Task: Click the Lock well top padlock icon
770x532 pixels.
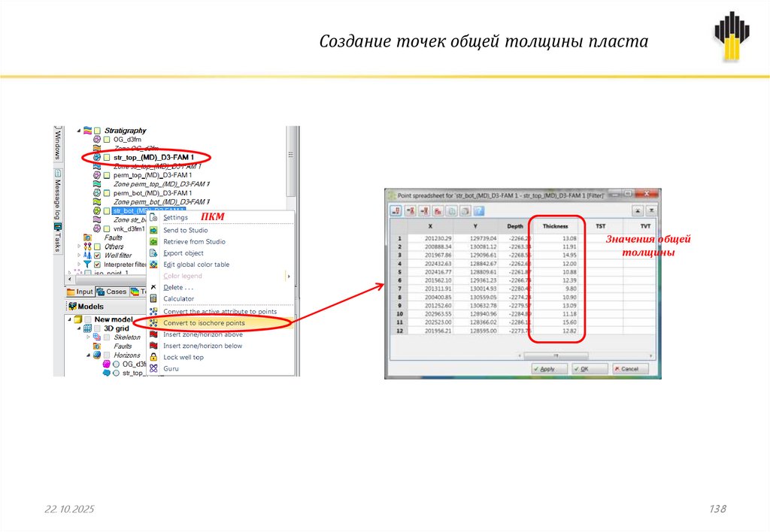Action: [x=153, y=357]
